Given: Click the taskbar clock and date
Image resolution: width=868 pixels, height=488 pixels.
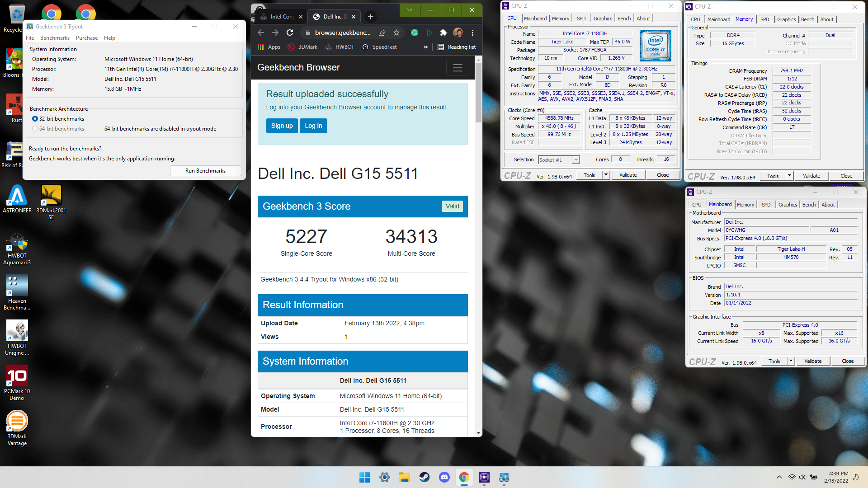Looking at the screenshot, I should click(836, 477).
